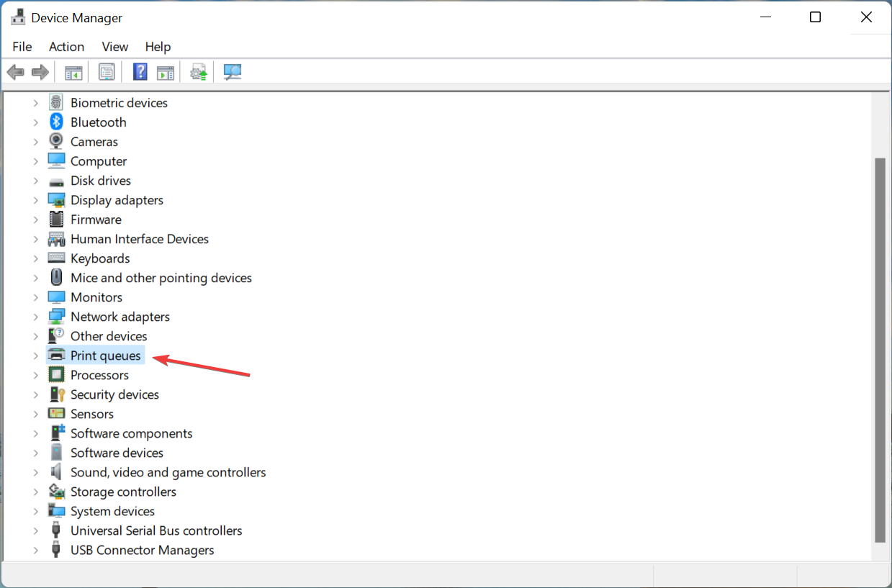The width and height of the screenshot is (892, 588).
Task: Click the Show/Hide Console Tree toolbar icon
Action: click(x=73, y=72)
